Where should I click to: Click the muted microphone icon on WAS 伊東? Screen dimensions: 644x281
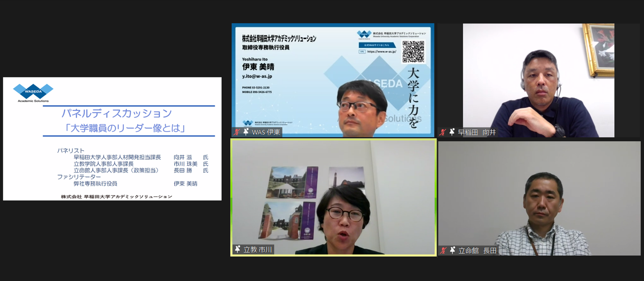(x=237, y=132)
